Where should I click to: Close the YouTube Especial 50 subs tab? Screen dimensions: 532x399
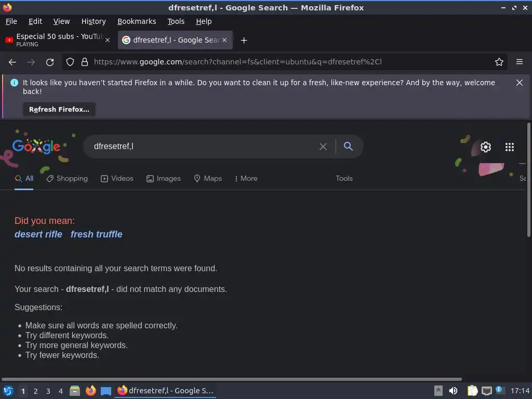click(x=107, y=40)
